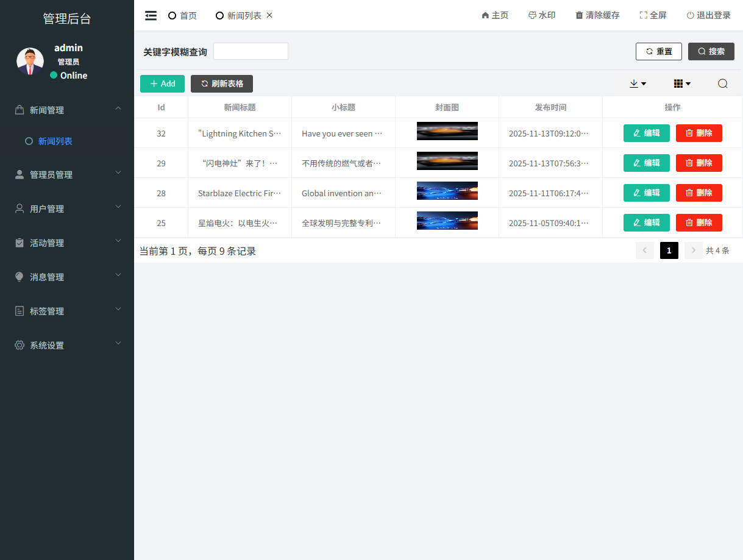The image size is (743, 560).
Task: Edit the news row with Id 28
Action: click(646, 193)
